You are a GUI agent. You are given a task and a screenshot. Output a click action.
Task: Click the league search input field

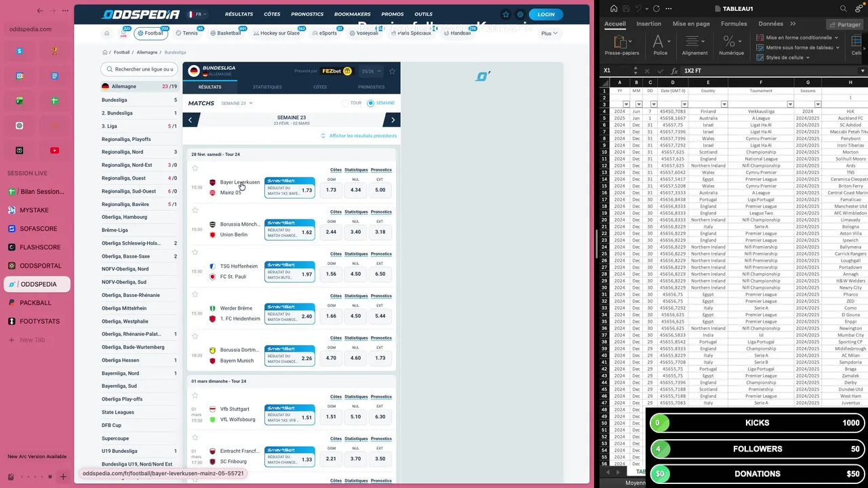139,69
